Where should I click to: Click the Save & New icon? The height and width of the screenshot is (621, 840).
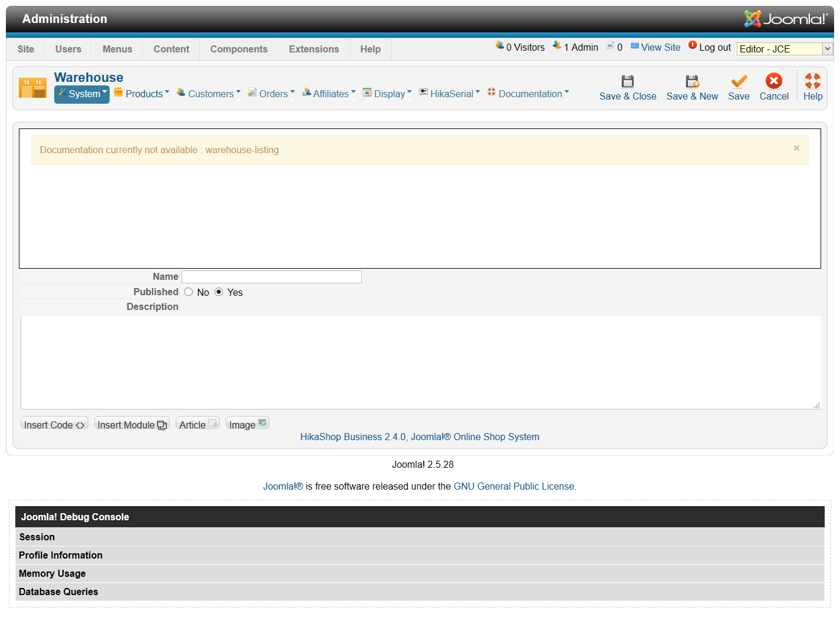pos(692,81)
